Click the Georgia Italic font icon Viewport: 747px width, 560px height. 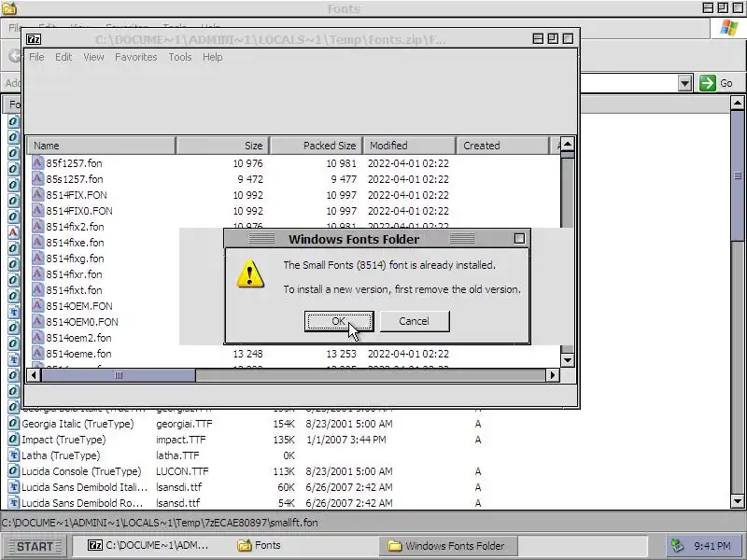(13, 424)
